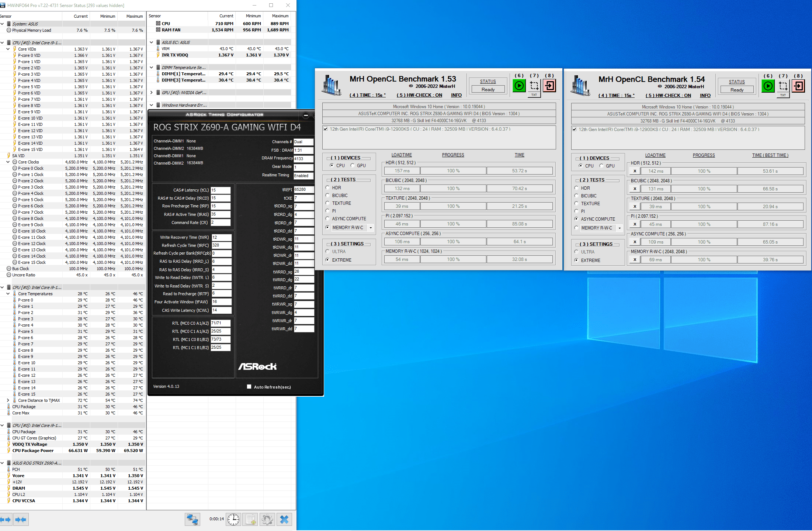Click STATUS label in Benchmark 1.54
812x531 pixels.
pyautogui.click(x=737, y=82)
